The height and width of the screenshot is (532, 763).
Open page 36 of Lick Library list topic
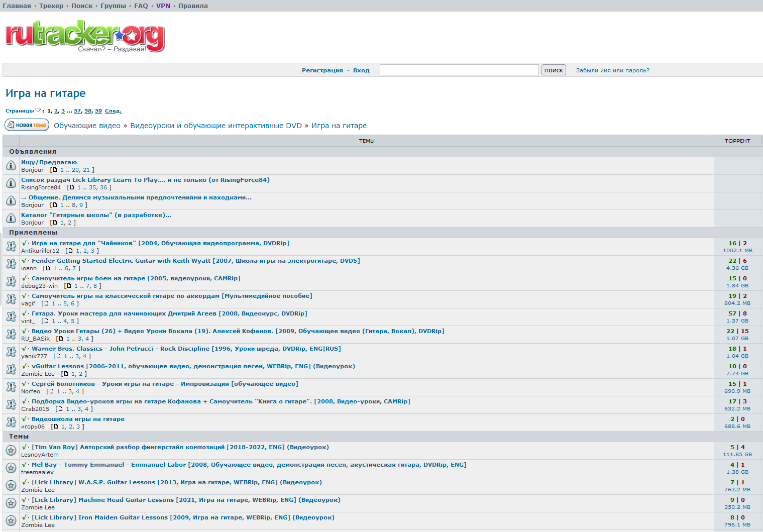tap(103, 187)
